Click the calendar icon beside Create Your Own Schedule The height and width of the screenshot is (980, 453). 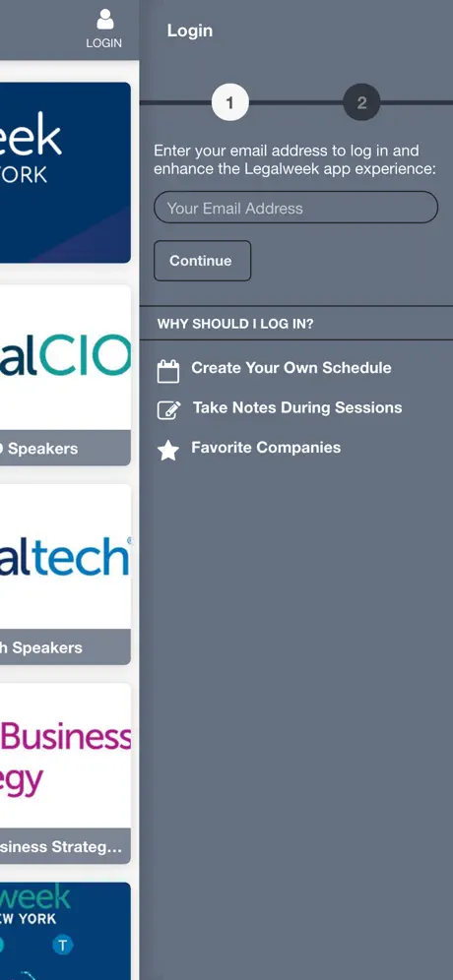click(168, 371)
